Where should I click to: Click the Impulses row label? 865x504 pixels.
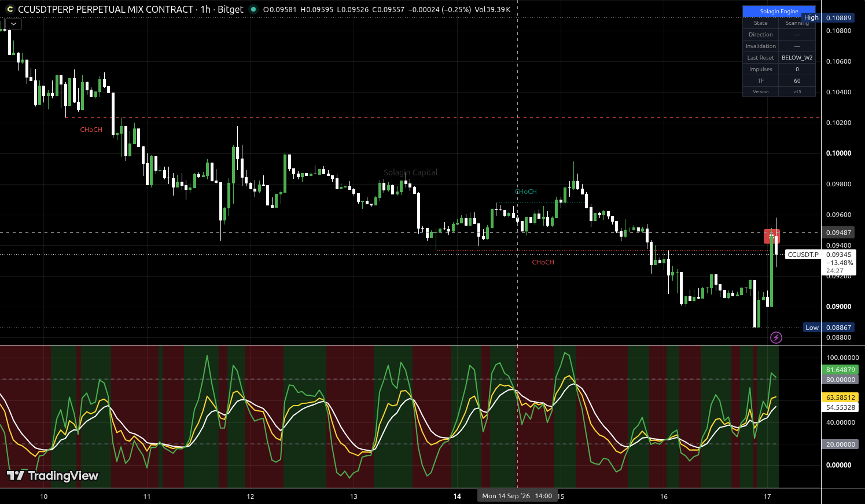click(760, 69)
